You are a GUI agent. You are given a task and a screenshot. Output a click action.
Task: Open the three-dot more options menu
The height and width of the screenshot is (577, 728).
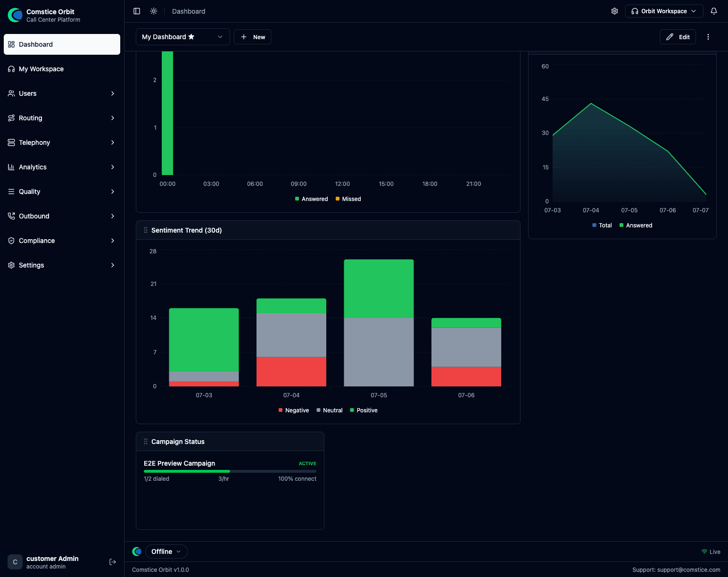pos(708,37)
